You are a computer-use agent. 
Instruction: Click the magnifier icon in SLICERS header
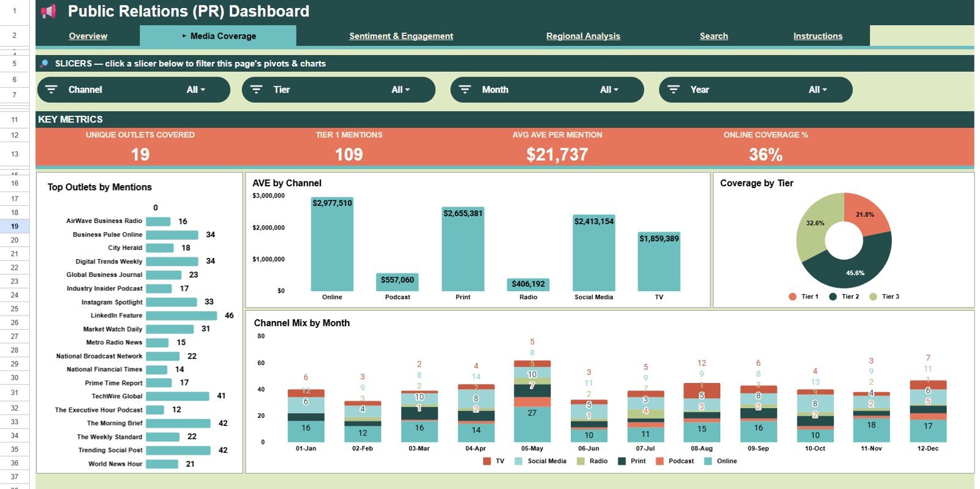click(x=44, y=63)
